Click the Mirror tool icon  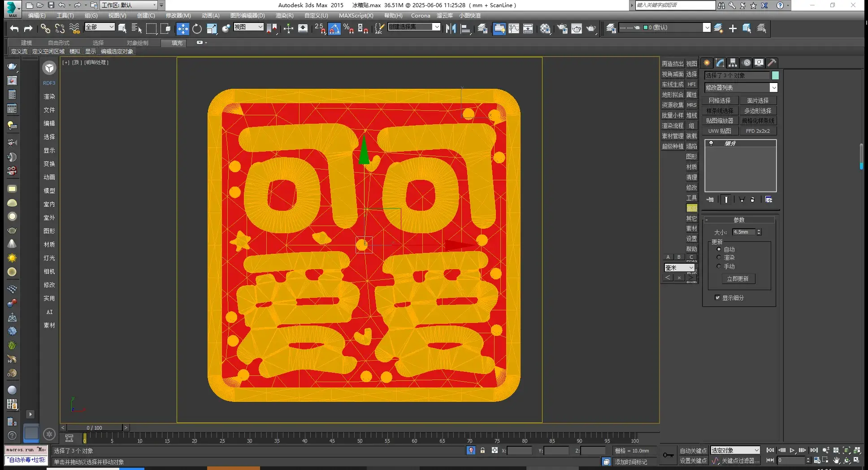(x=451, y=29)
